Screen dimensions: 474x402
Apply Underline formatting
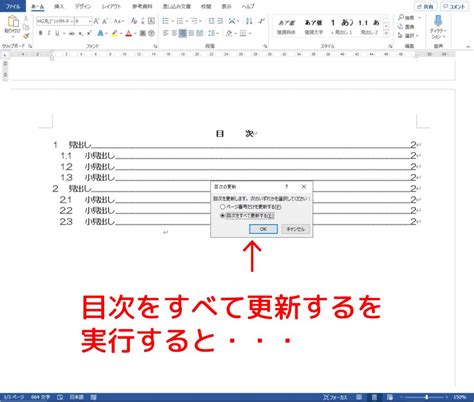[x=57, y=33]
